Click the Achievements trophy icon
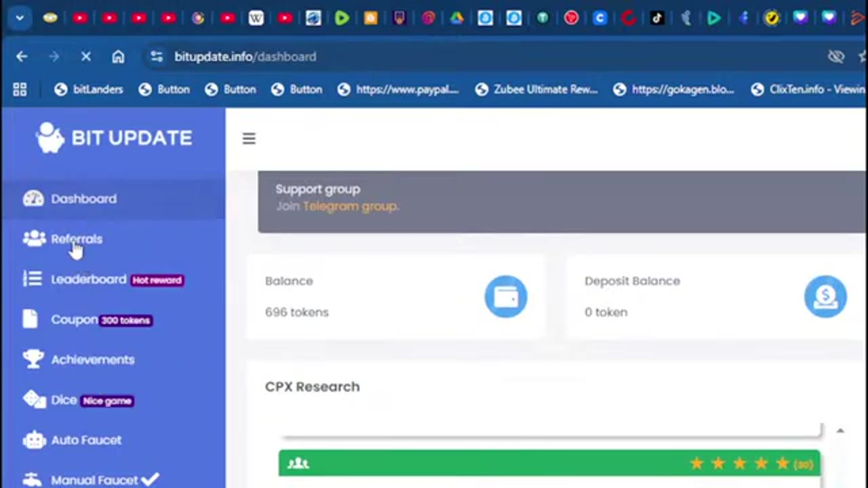The height and width of the screenshot is (488, 868). point(33,359)
